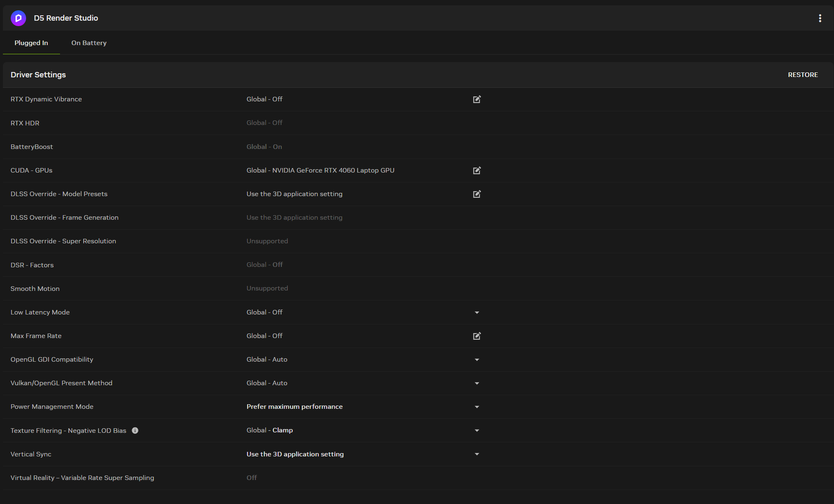Edit the CUDA - GPUs setting

(x=477, y=170)
